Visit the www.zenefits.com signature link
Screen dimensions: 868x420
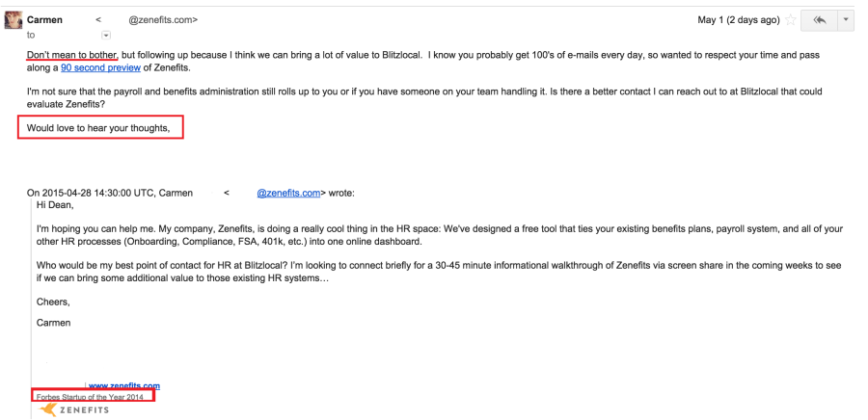(x=123, y=386)
